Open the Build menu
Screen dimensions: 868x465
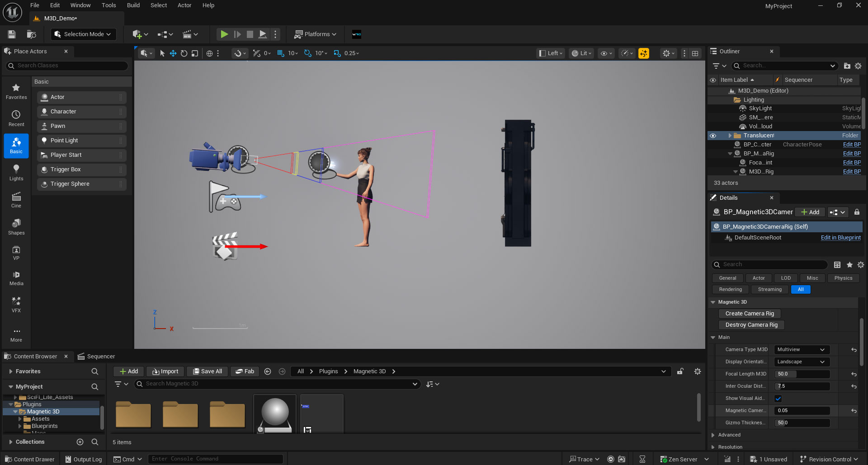133,5
